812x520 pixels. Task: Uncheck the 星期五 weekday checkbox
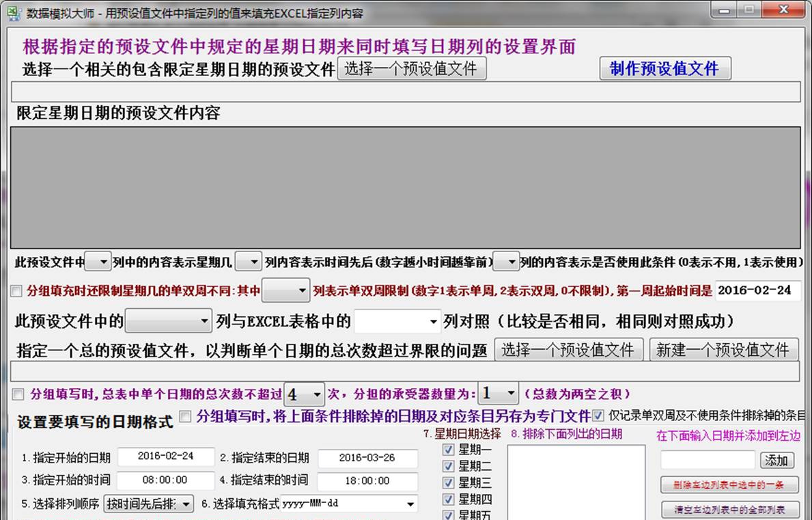pos(449,515)
